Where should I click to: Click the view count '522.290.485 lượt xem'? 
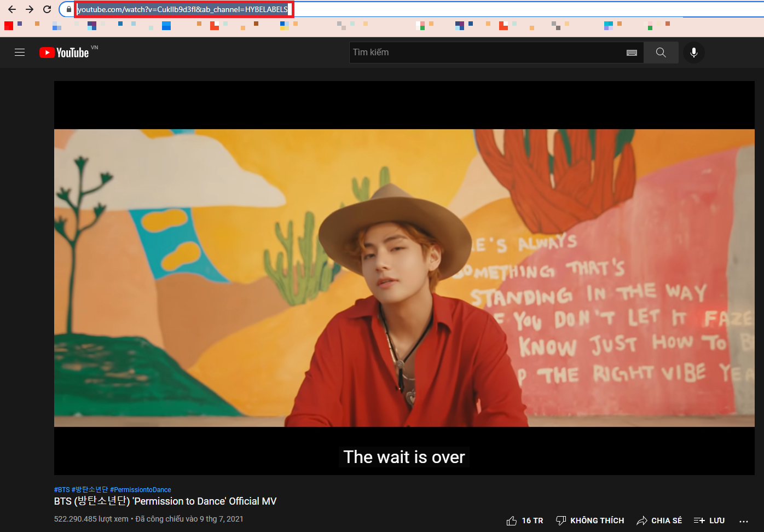pos(91,519)
